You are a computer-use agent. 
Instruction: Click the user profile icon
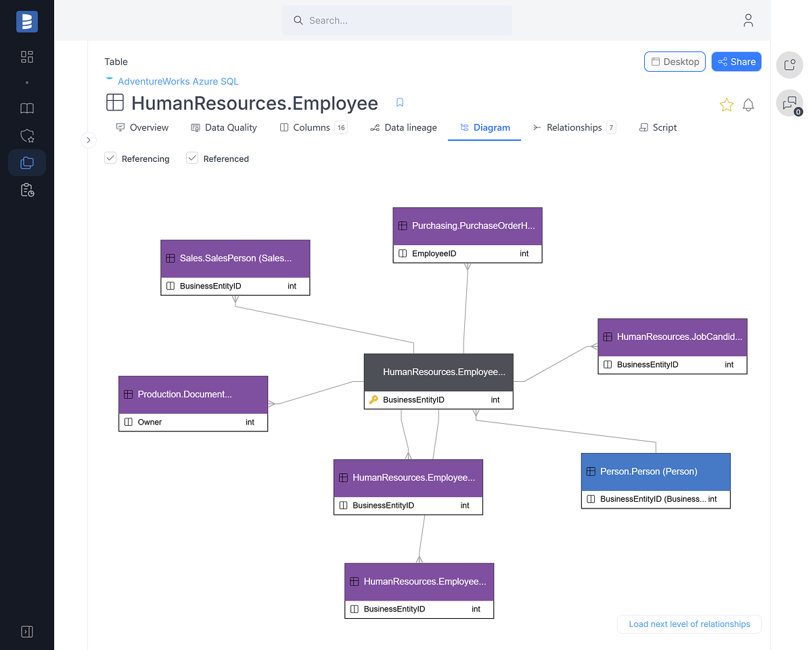[x=748, y=20]
